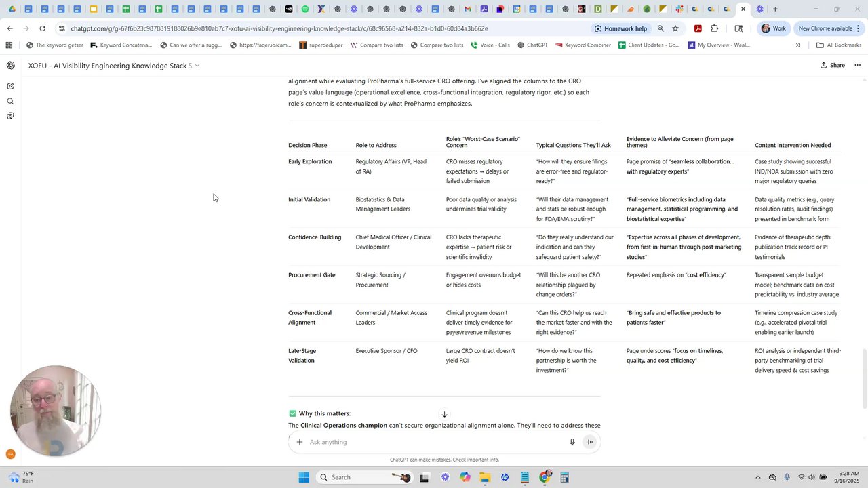
Task: Open The keyword getser bookmark
Action: coord(55,45)
